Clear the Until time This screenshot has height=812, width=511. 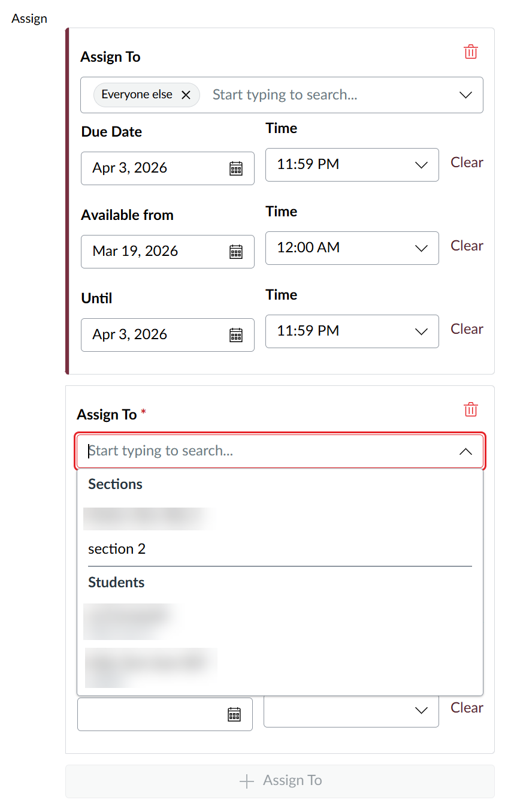click(467, 329)
